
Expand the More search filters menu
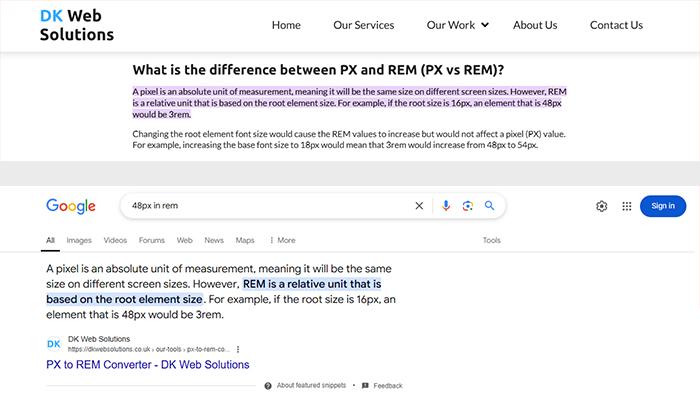click(x=282, y=240)
